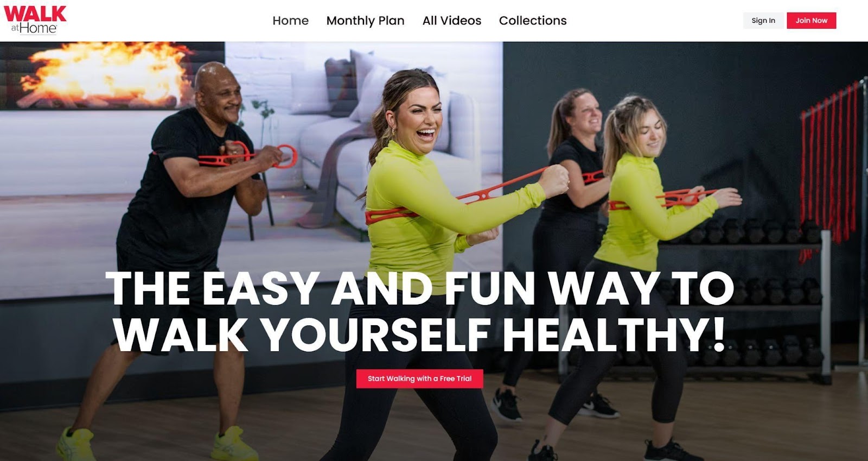This screenshot has height=461, width=868.
Task: Click the Sign In button
Action: 763,21
